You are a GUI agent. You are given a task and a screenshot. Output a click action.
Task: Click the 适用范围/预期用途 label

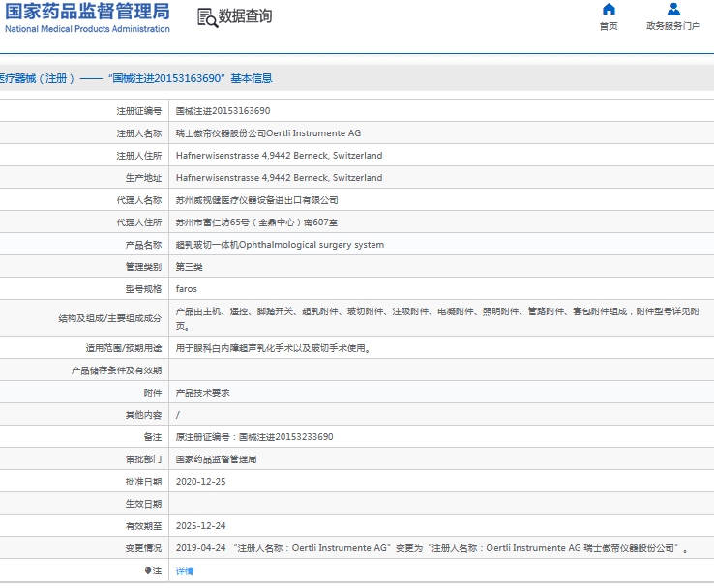click(124, 348)
